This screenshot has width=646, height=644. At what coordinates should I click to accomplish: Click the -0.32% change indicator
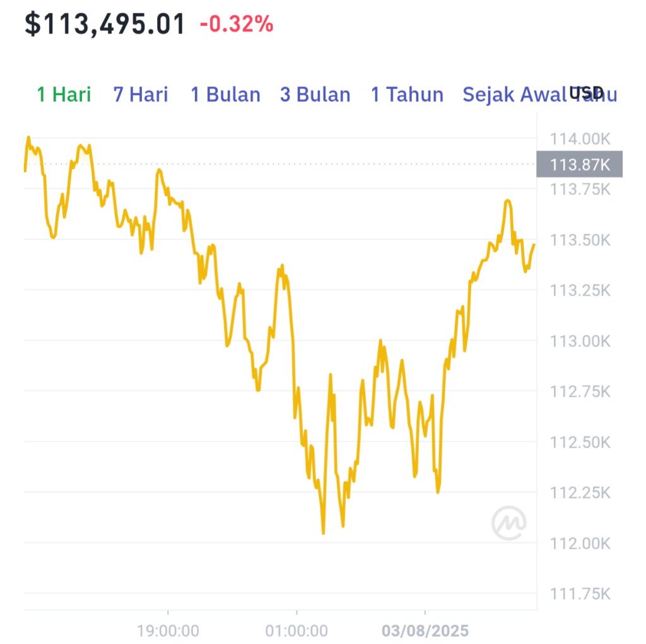click(237, 24)
